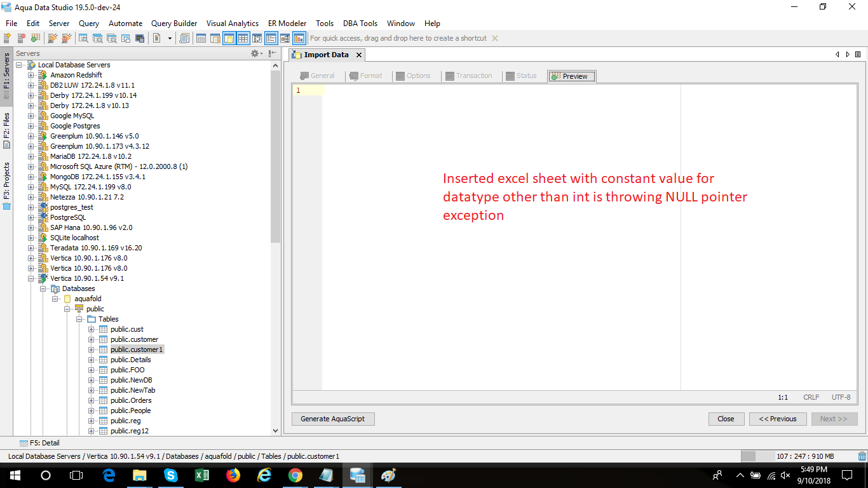Toggle the highlighted database cylinder panel button
The height and width of the screenshot is (488, 868).
(229, 39)
